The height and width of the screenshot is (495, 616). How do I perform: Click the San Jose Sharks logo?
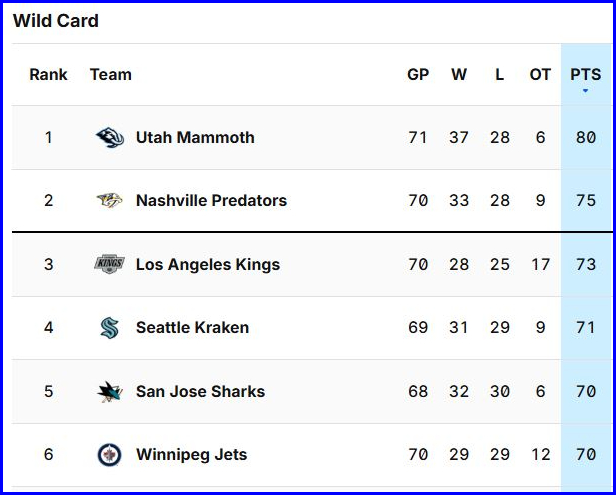(109, 391)
